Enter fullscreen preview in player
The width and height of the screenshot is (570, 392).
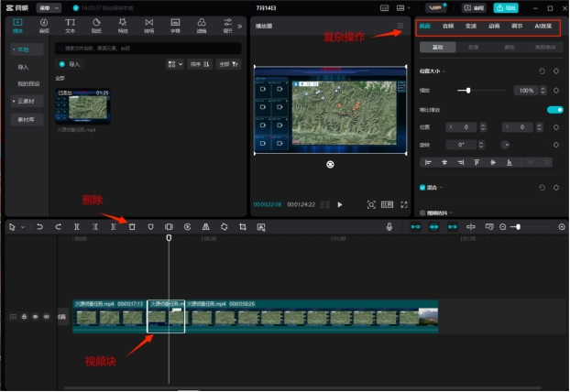click(403, 204)
